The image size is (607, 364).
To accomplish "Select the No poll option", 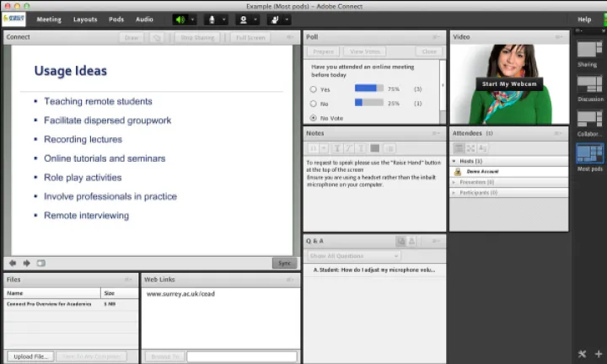I will pyautogui.click(x=314, y=103).
